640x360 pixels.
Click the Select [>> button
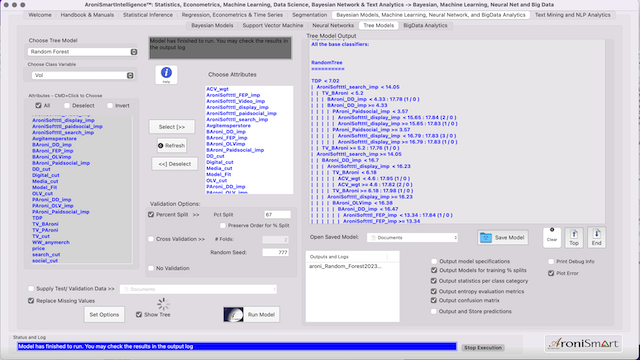point(172,127)
